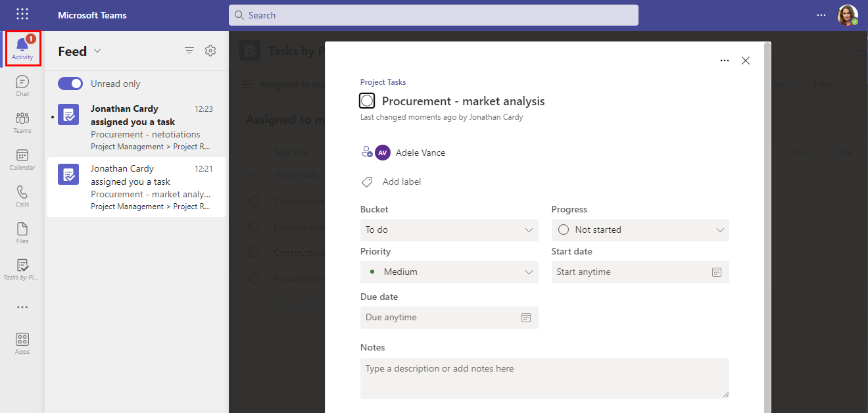Screen dimensions: 868x413
Task: Click the plus icon next to Add a task
Action: click(x=254, y=175)
